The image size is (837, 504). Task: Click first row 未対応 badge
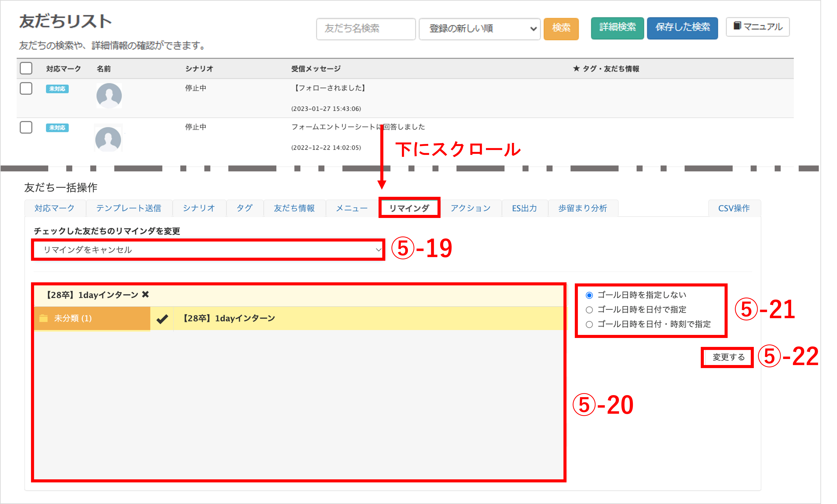tap(57, 89)
